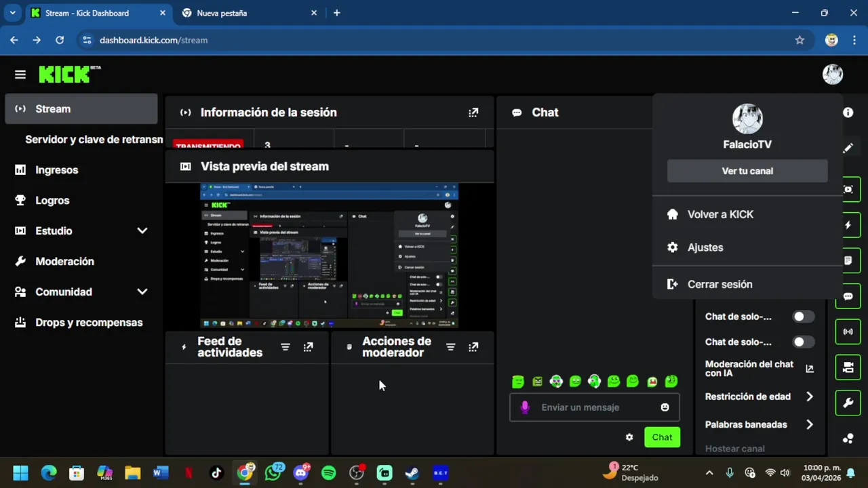Click the KICK beta logo

(x=70, y=74)
